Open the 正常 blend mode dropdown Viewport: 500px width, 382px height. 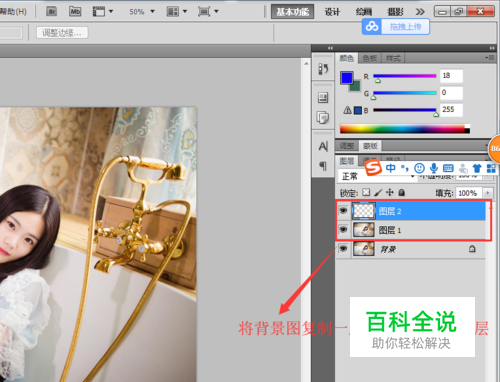coord(377,176)
